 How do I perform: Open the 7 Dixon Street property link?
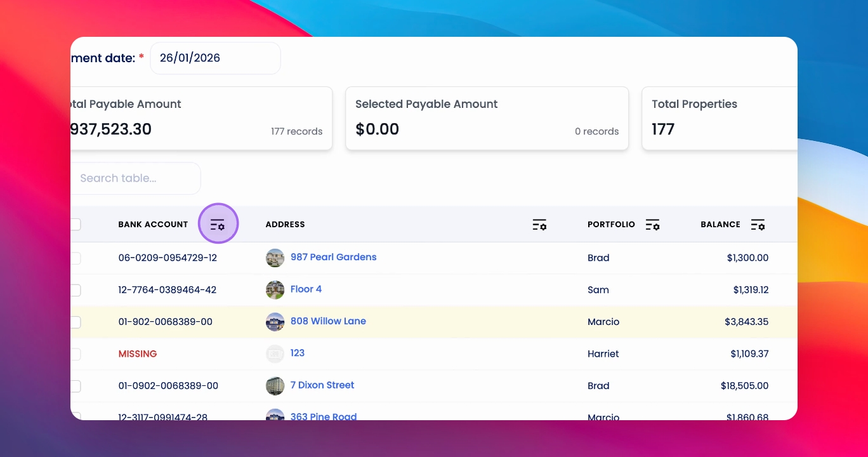(x=322, y=385)
